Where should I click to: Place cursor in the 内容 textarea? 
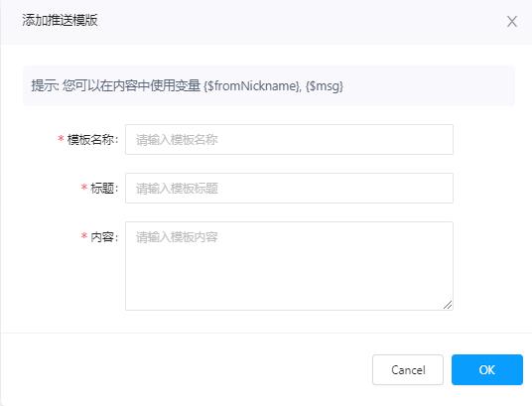pos(289,266)
